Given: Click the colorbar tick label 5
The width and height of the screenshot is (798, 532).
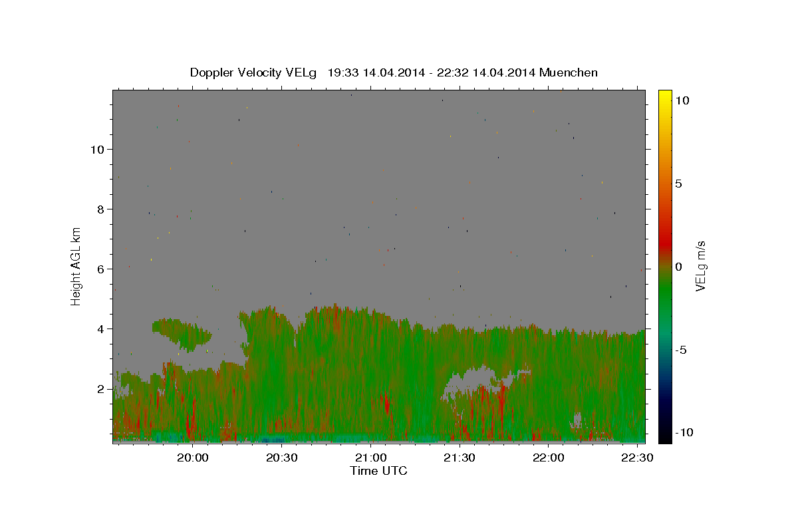Looking at the screenshot, I should click(x=678, y=184).
